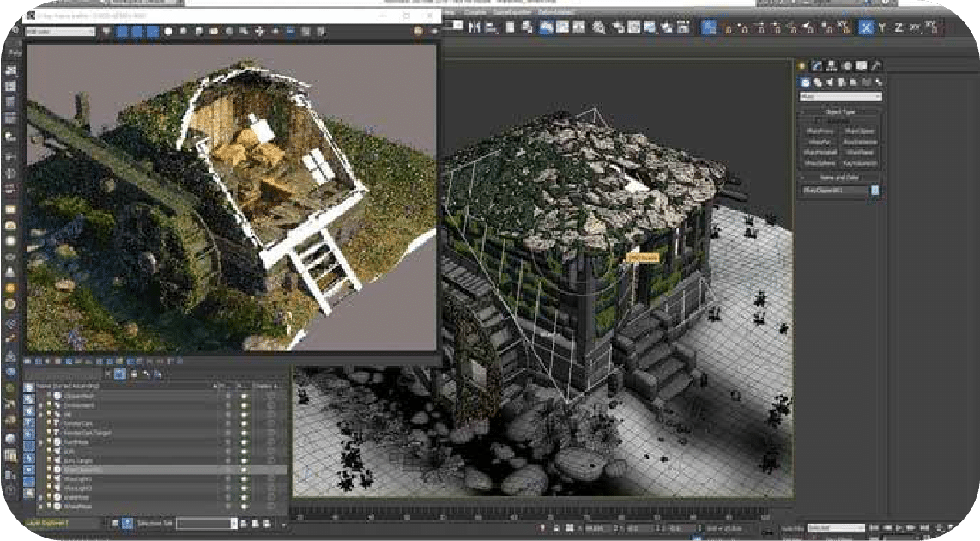Click Render Production on the main toolbar
980x541 pixels.
point(650,27)
